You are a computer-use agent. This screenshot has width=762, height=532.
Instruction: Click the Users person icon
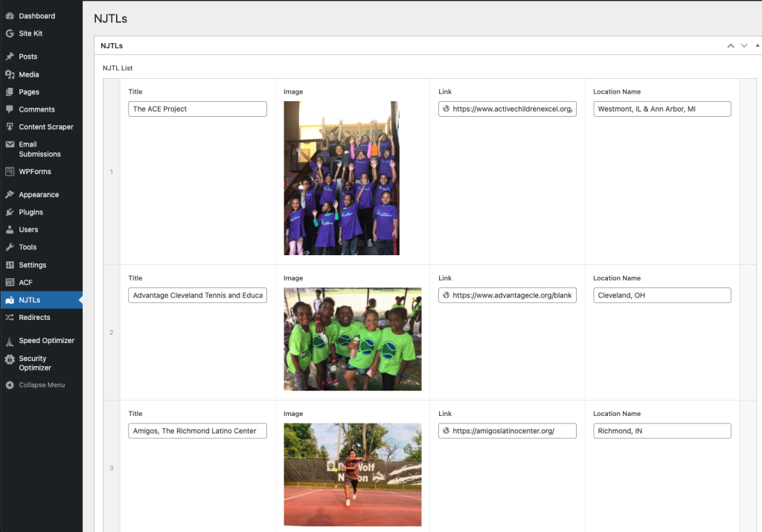[x=10, y=229]
